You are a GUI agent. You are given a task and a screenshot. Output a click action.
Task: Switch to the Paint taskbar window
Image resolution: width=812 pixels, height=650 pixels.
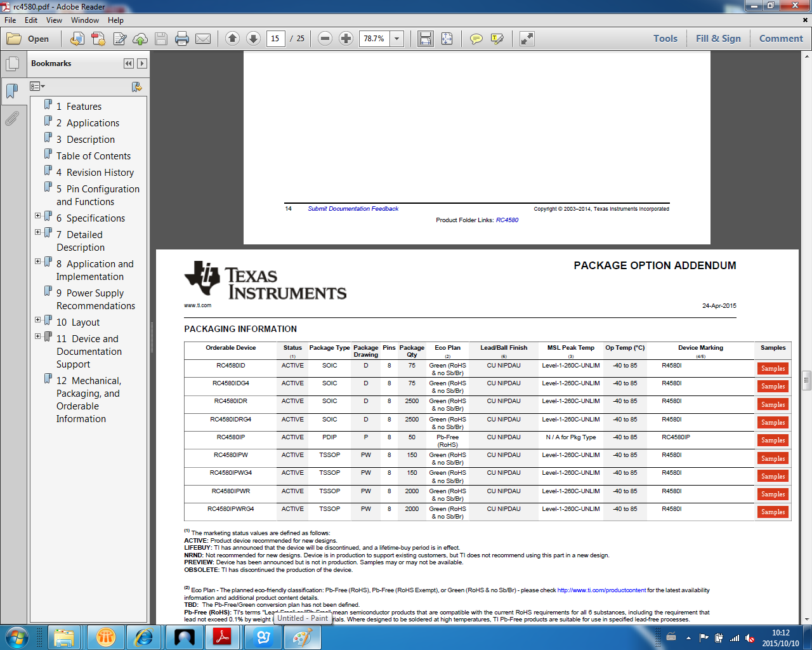point(302,637)
